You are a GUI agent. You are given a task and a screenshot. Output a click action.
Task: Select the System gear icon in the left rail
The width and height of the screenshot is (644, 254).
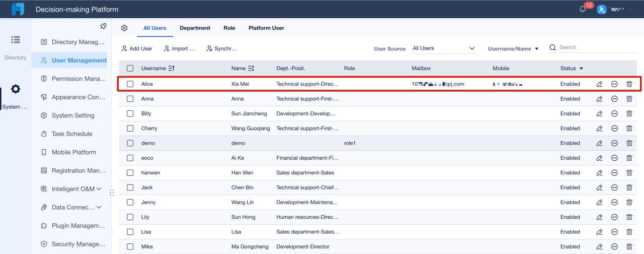(x=16, y=89)
